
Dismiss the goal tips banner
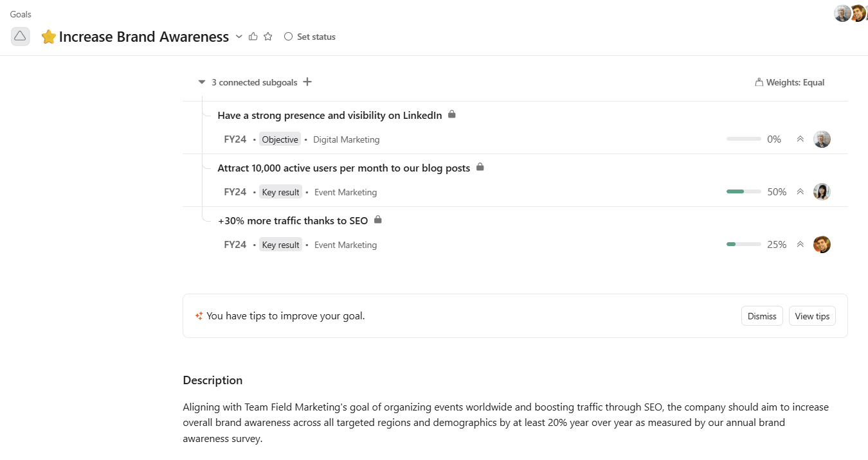pos(762,316)
